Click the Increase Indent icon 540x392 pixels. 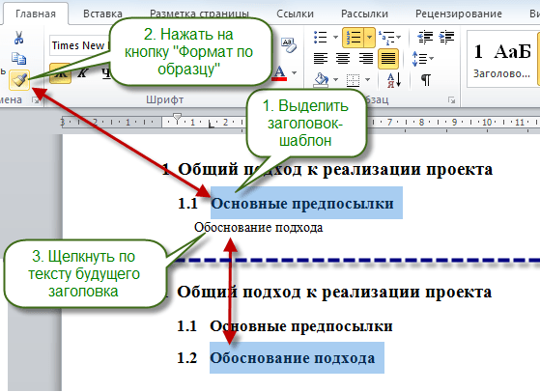(x=446, y=37)
